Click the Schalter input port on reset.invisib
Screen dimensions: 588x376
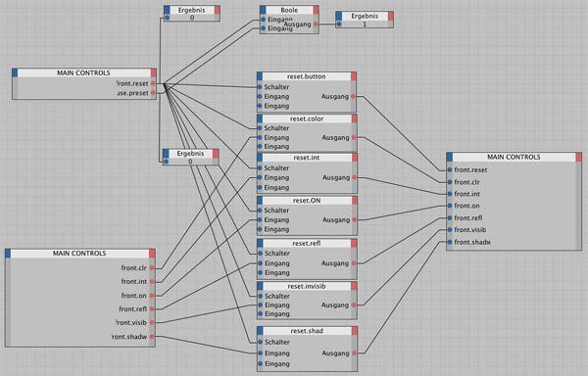260,296
